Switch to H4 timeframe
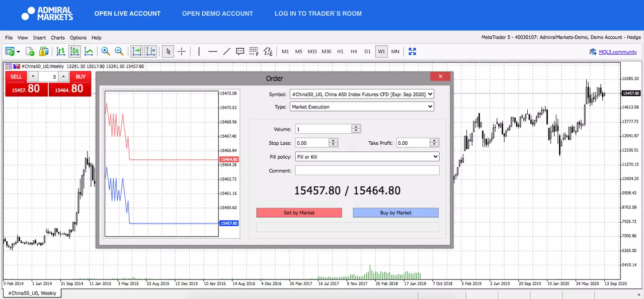 (354, 52)
